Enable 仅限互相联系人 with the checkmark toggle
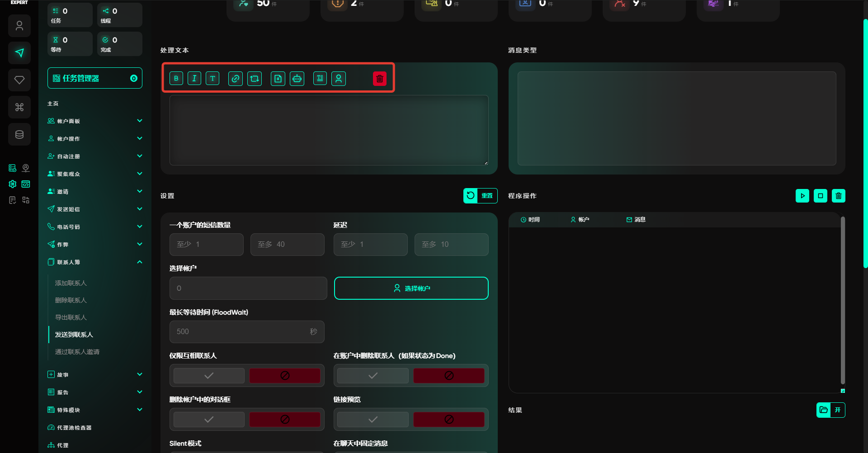 click(209, 376)
